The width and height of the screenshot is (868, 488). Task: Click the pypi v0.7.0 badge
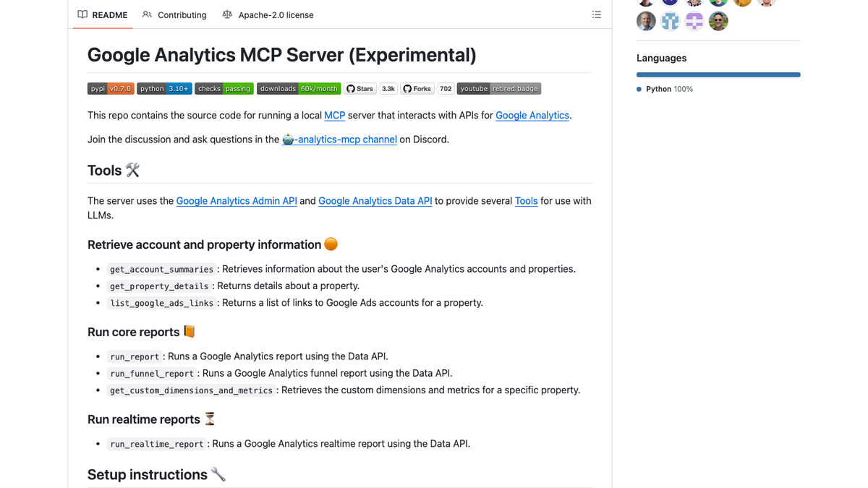[x=111, y=88]
